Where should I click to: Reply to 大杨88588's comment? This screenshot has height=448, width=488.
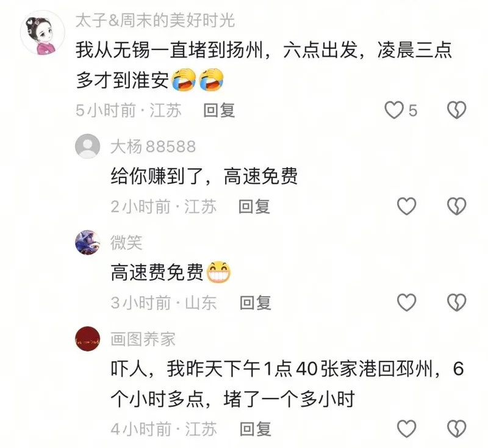click(254, 207)
